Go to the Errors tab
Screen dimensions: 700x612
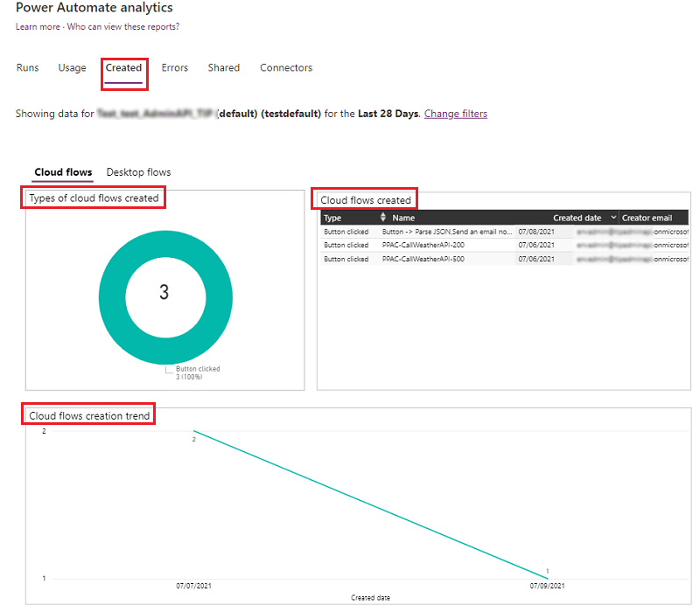[174, 68]
